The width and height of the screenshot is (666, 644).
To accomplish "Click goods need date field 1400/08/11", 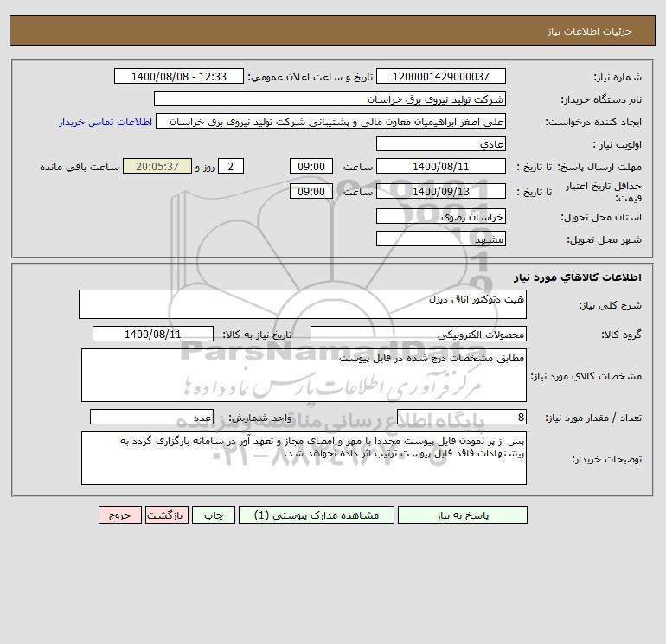I will (x=153, y=334).
